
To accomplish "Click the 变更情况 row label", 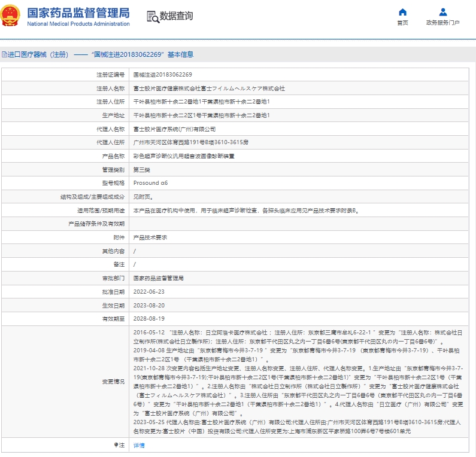I will click(x=113, y=381).
